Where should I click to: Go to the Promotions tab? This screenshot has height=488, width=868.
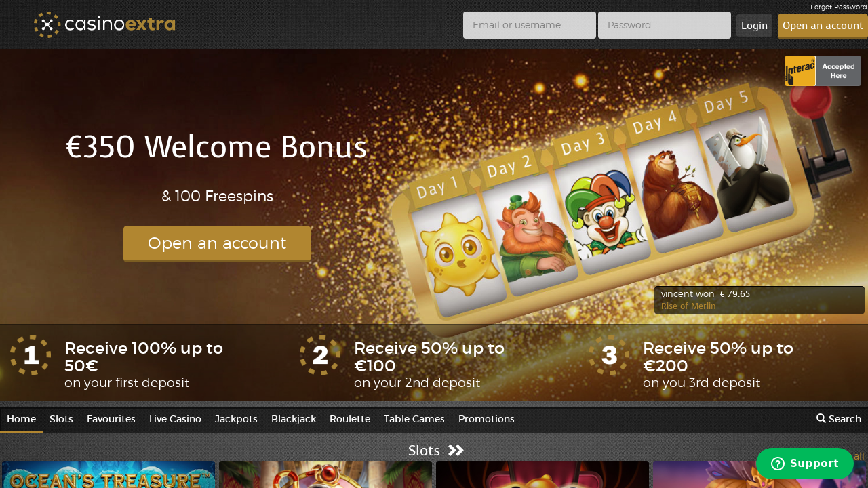[x=486, y=419]
